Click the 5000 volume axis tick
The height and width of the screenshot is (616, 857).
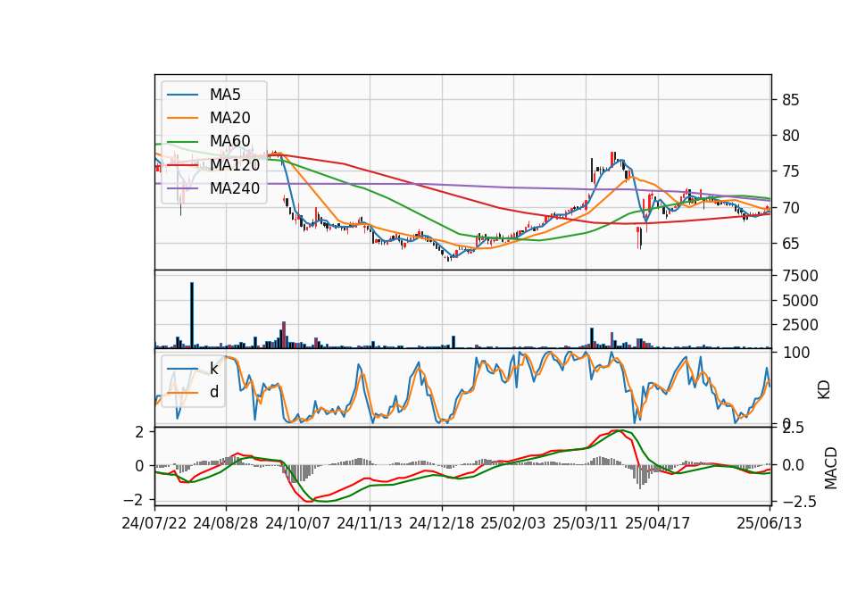coord(800,301)
